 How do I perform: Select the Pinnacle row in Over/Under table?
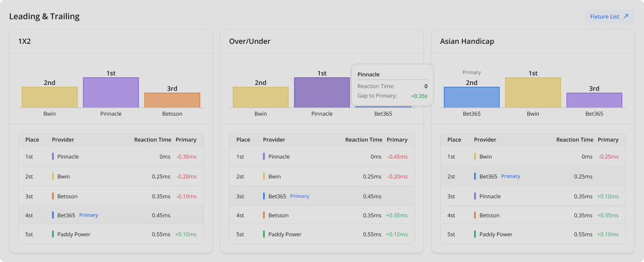tap(322, 156)
